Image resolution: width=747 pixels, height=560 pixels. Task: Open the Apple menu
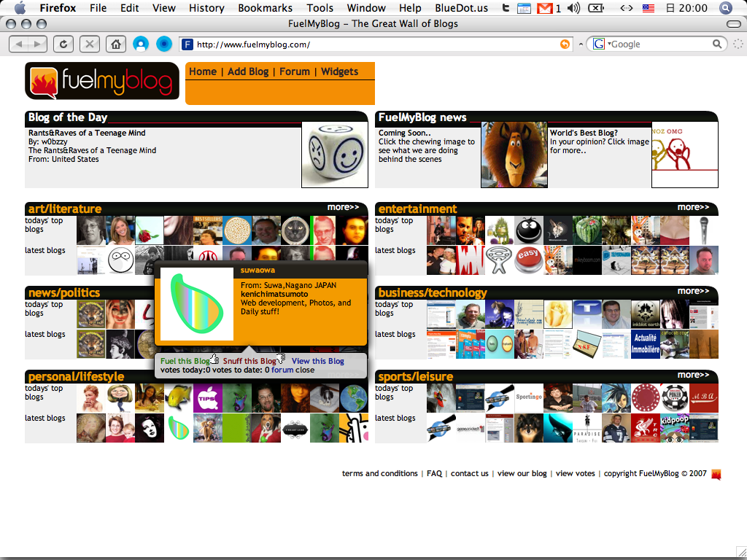(20, 7)
